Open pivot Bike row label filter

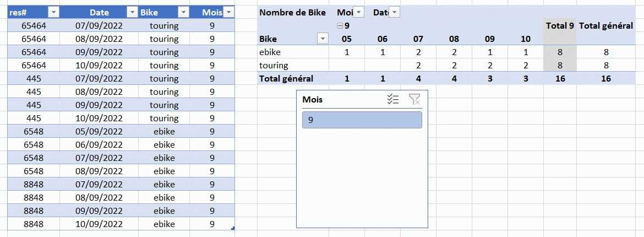coord(323,38)
